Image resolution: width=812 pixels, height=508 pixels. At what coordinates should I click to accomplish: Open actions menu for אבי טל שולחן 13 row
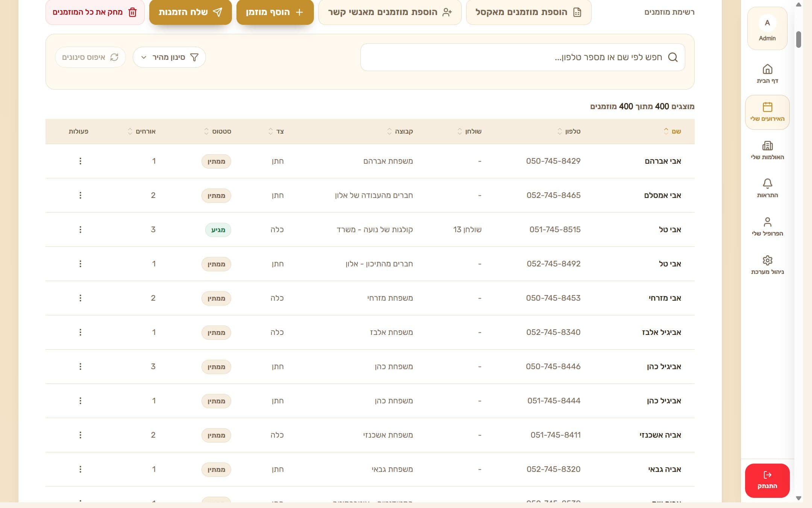tap(80, 230)
